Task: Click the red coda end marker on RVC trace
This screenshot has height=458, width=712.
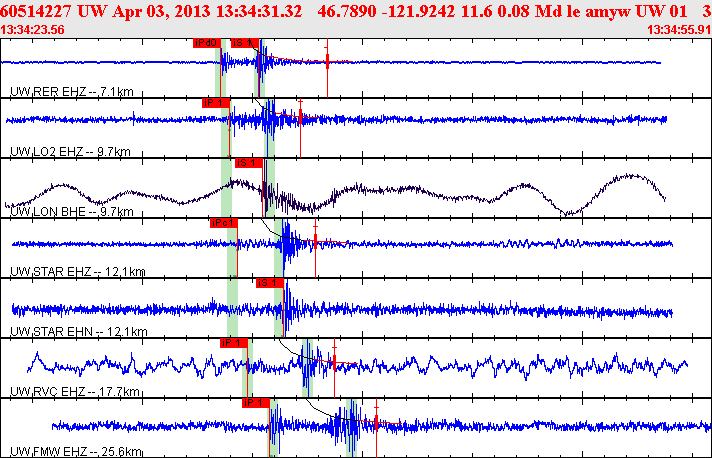Action: click(x=334, y=362)
